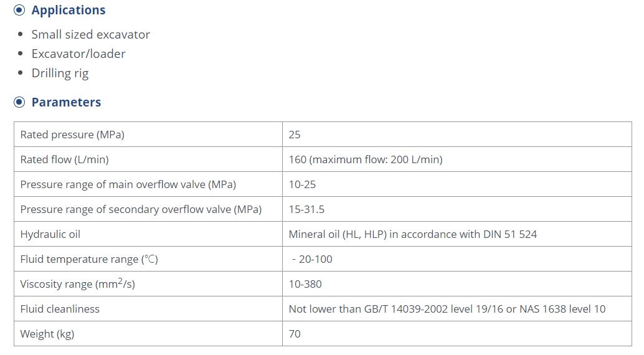The height and width of the screenshot is (355, 644).
Task: Click the secondary overflow valve pressure label
Action: click(x=141, y=209)
